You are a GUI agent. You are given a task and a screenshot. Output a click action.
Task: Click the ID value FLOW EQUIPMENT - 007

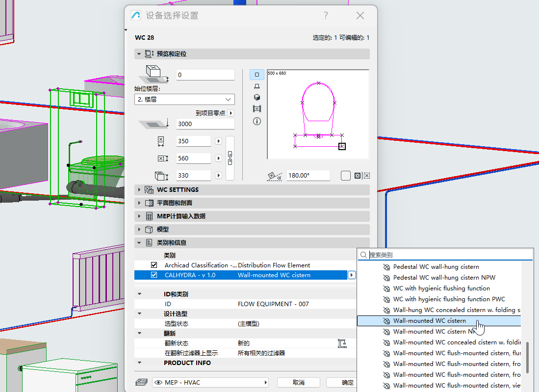[273, 304]
